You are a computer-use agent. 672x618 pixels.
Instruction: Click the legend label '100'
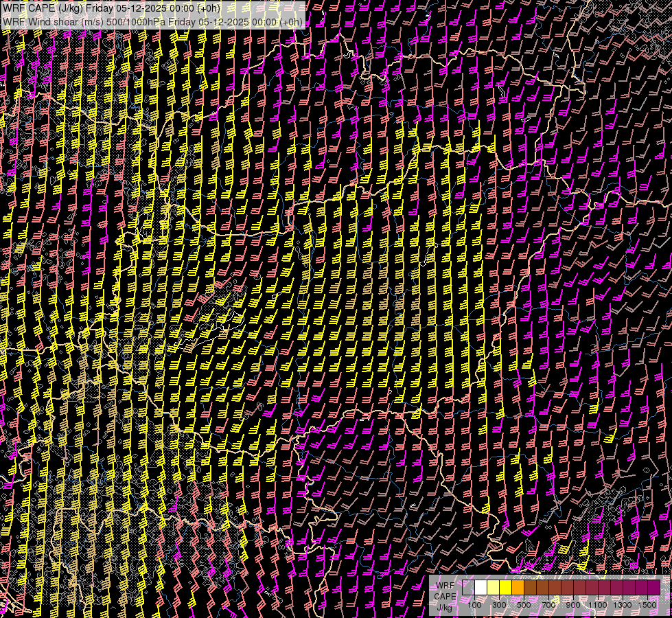474,605
